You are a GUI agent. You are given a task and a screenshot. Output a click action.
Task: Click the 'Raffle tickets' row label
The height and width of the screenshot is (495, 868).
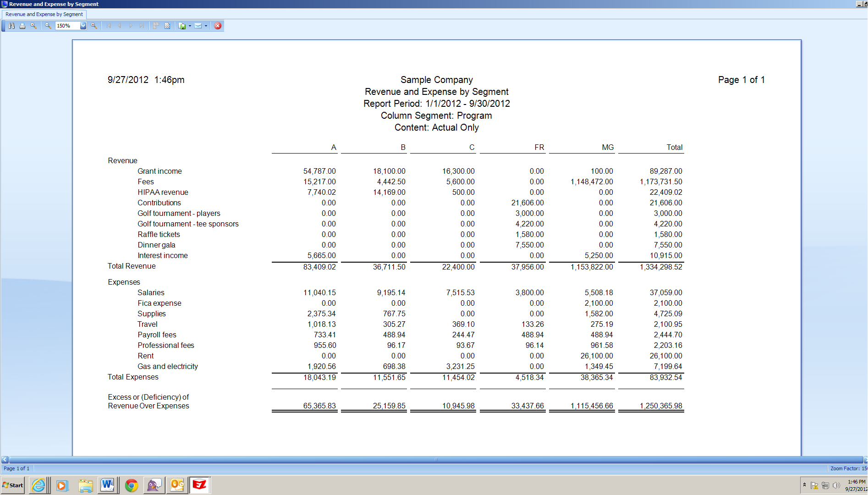point(159,235)
